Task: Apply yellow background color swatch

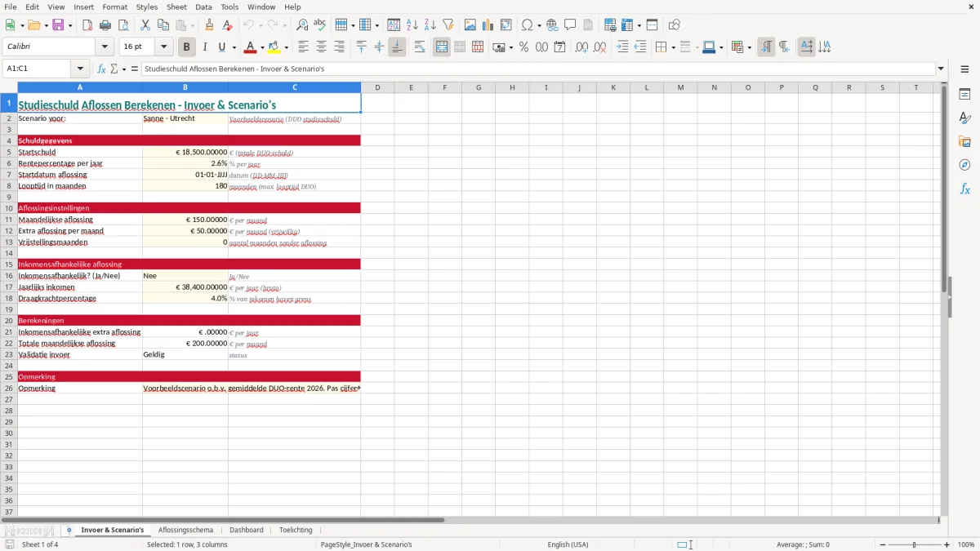Action: (x=274, y=47)
